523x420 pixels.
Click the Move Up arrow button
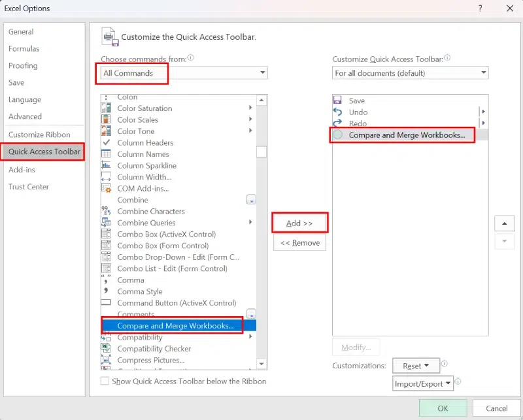tap(504, 223)
